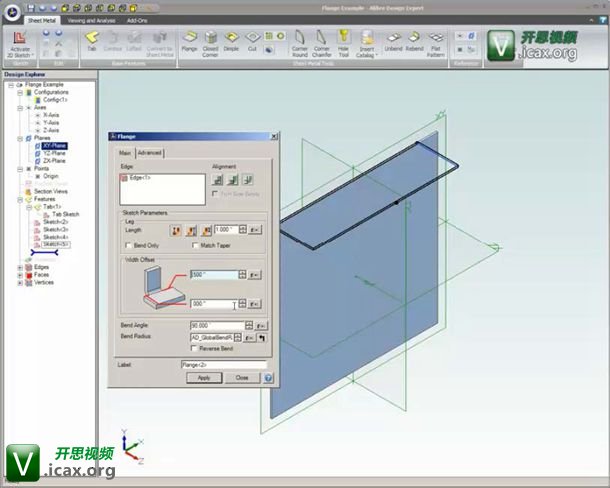The height and width of the screenshot is (488, 610).
Task: Click the Save icon in title bar
Action: 31,8
